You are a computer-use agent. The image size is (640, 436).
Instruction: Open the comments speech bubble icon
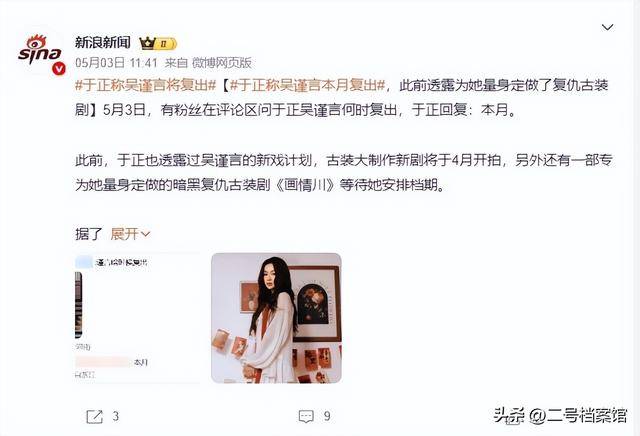pyautogui.click(x=306, y=416)
